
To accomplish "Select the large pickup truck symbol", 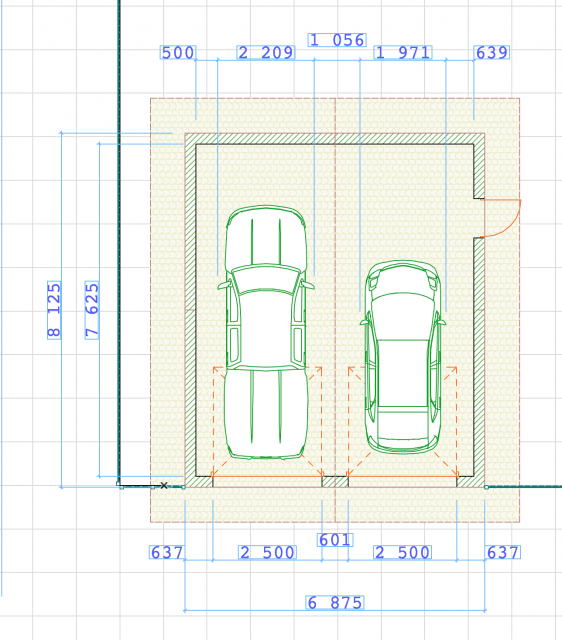I will coord(266,332).
